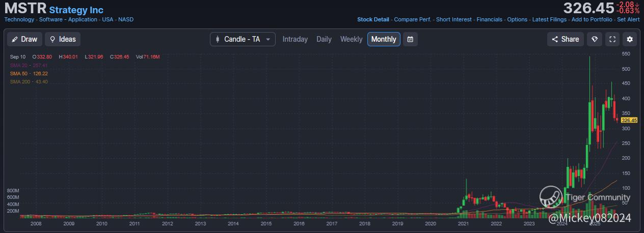Click the 2008 label on time axis
This screenshot has height=233, width=644.
tap(36, 223)
